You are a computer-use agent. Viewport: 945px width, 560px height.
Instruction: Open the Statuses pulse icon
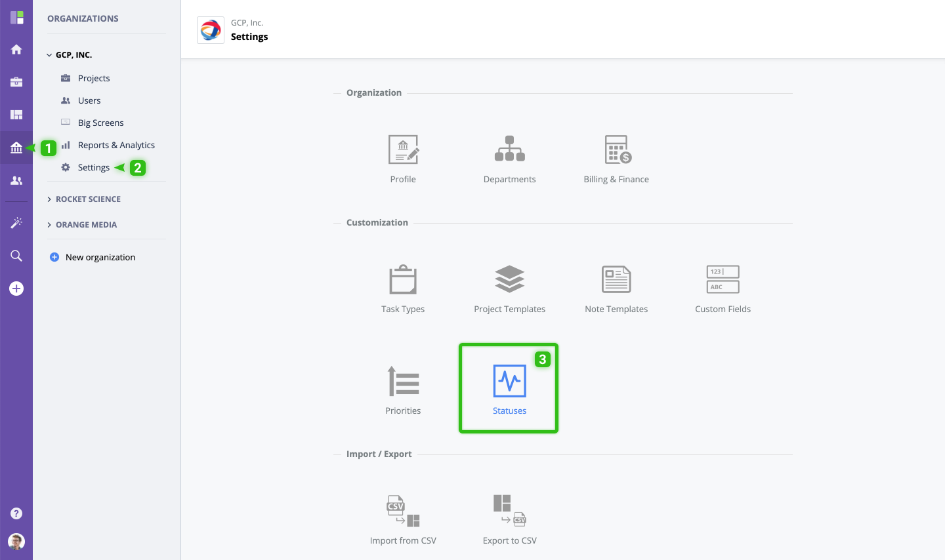(509, 381)
